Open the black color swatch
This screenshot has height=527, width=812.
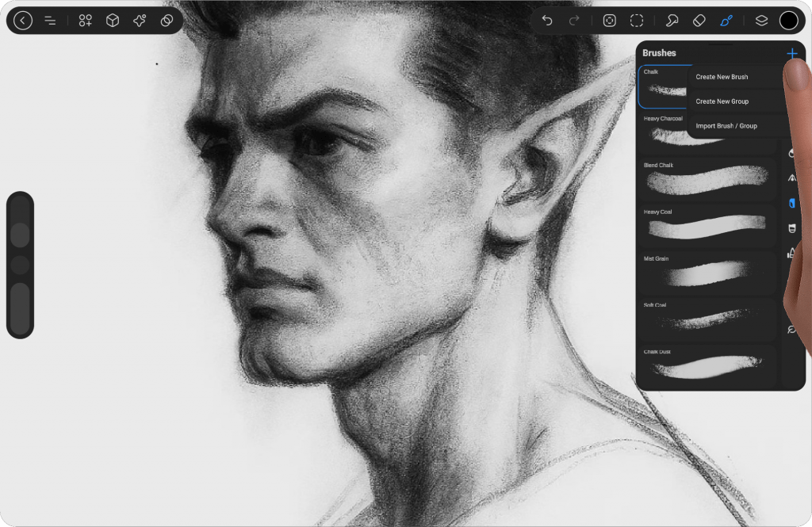tap(788, 21)
